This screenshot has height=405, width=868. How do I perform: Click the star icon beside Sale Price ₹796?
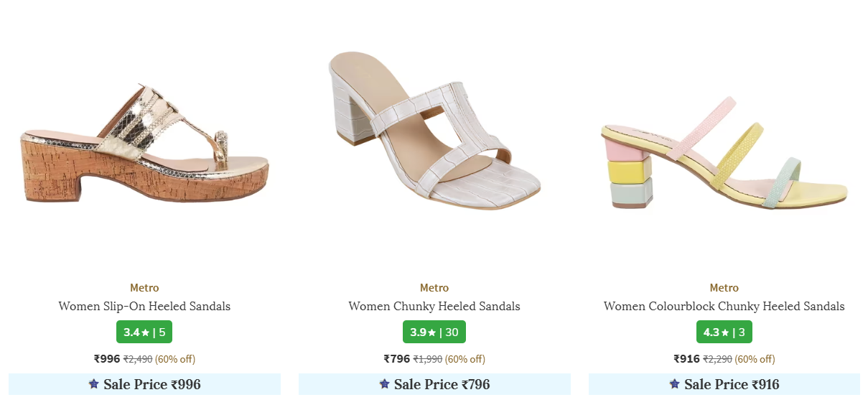click(x=384, y=384)
